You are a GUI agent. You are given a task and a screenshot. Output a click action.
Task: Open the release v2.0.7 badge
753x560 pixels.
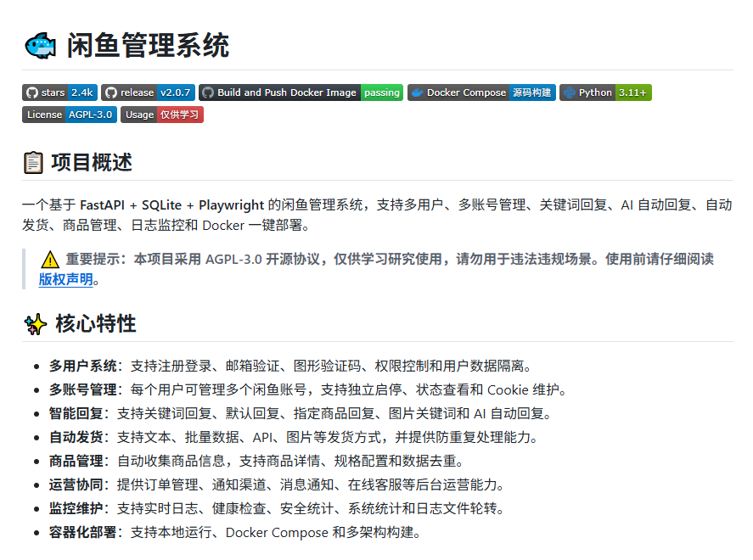148,92
